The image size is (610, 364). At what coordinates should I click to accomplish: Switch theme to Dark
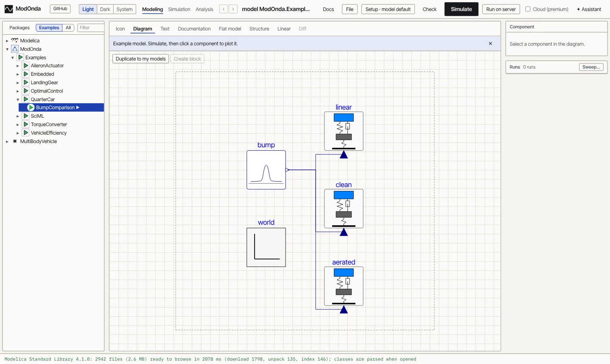pos(105,9)
